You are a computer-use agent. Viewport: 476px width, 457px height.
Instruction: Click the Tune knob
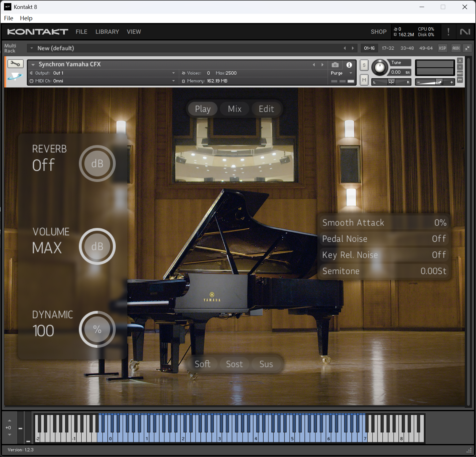point(380,68)
